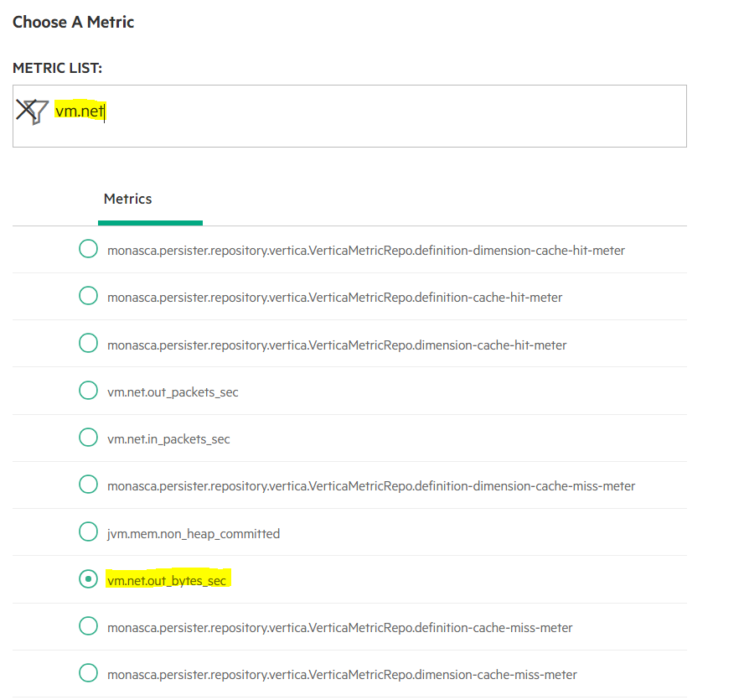This screenshot has width=744, height=700.
Task: Select VerticaMetricRepo.definition-cache-hit-meter radio button
Action: click(x=88, y=296)
